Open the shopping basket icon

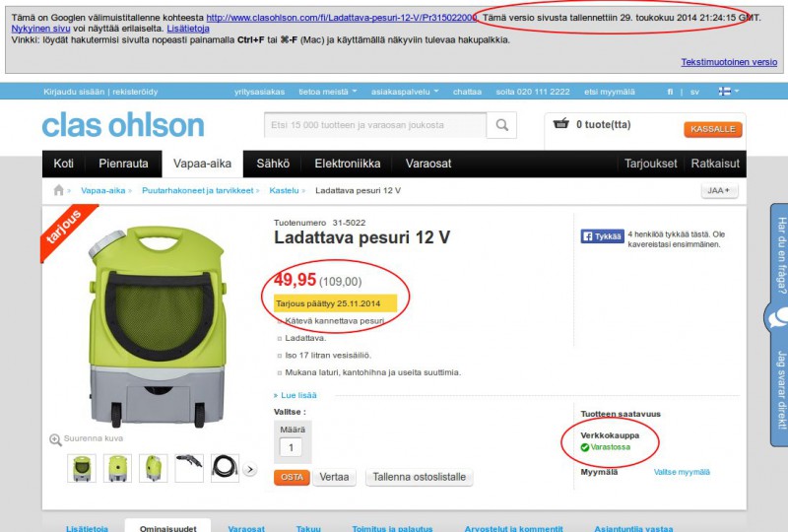click(560, 123)
